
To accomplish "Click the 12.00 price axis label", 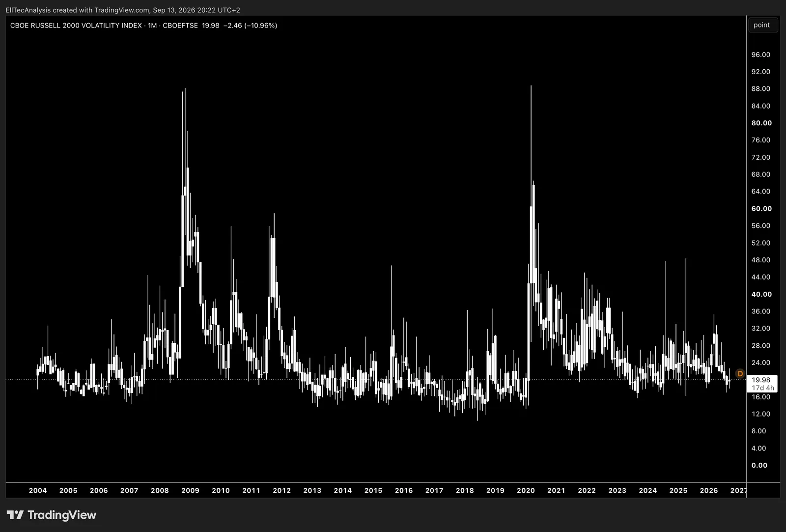I will click(761, 414).
